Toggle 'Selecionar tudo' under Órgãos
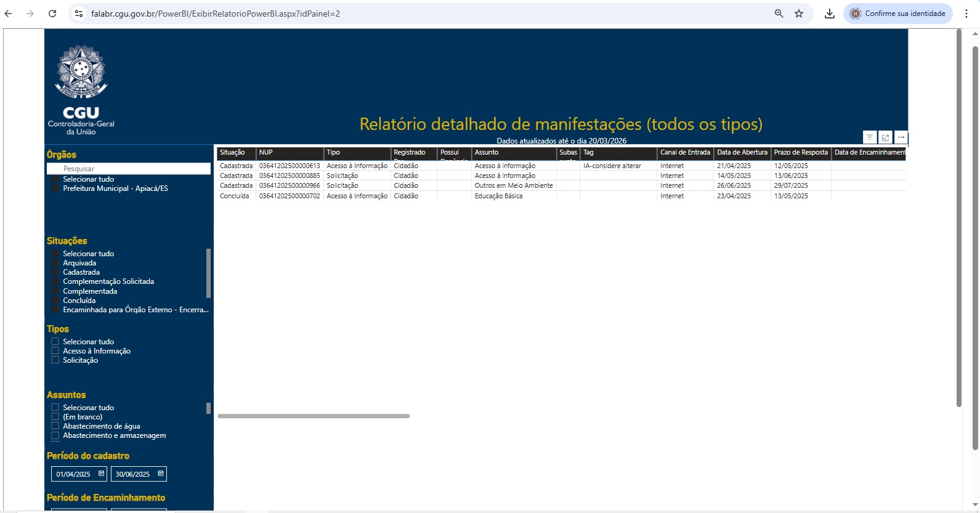This screenshot has width=980, height=513. (x=55, y=179)
